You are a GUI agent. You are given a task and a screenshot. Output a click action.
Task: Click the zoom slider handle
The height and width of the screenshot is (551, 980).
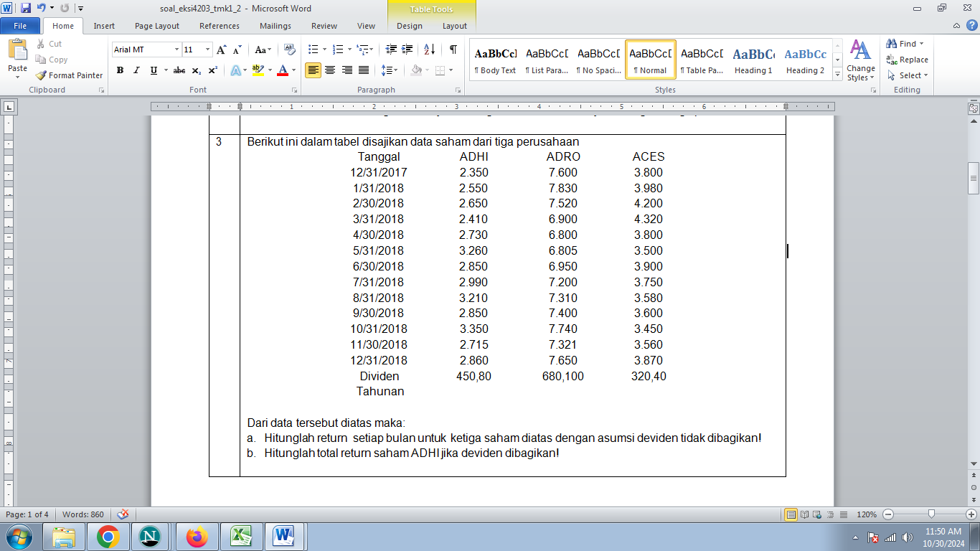pos(931,514)
